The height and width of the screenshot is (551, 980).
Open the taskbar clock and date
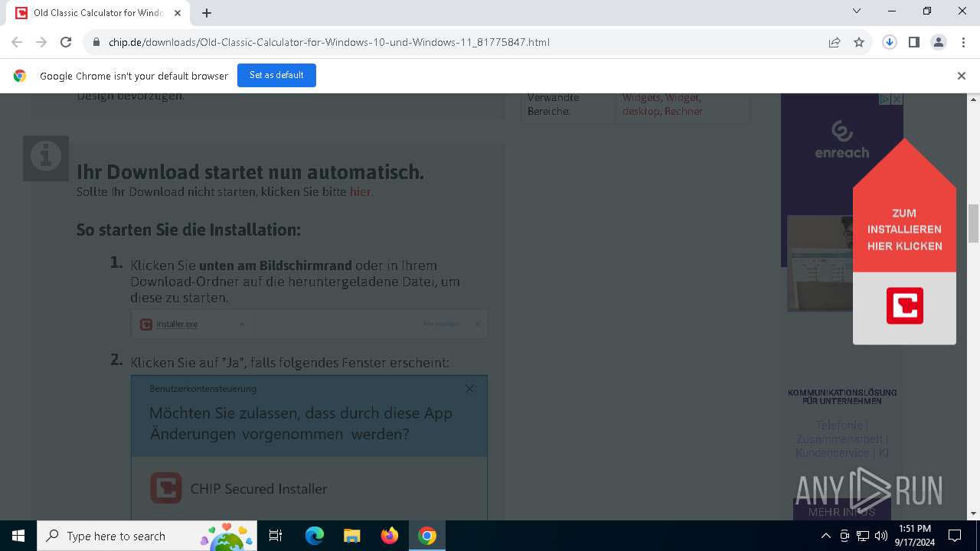pyautogui.click(x=915, y=536)
